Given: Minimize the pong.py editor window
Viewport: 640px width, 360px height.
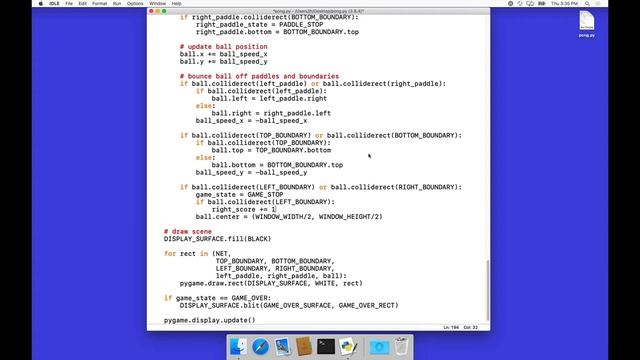Looking at the screenshot, I should 158,11.
